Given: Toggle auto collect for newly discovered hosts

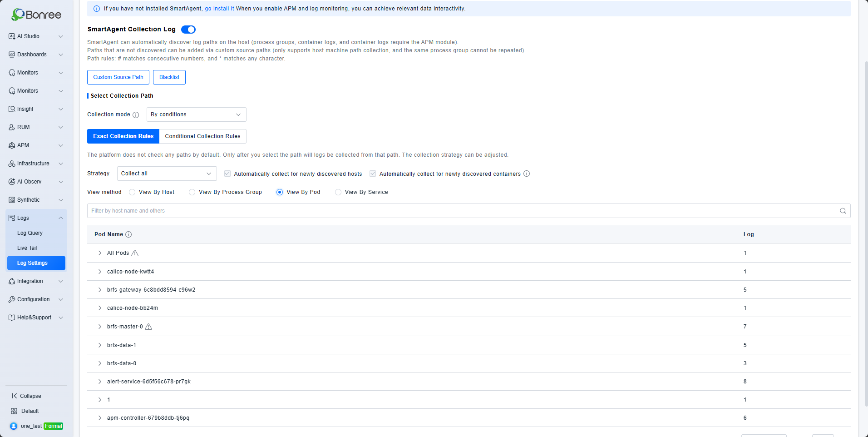Looking at the screenshot, I should 227,174.
